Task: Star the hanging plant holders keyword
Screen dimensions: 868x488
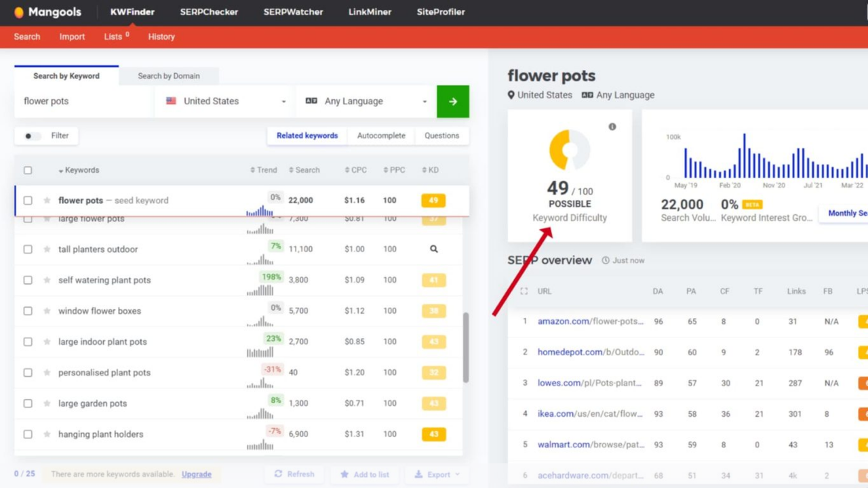Action: [x=47, y=434]
